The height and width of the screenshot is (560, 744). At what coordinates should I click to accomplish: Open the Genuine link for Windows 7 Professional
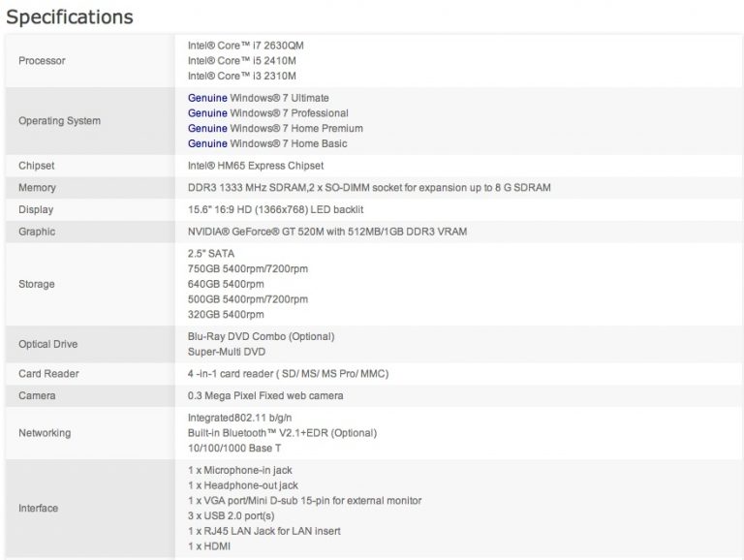point(207,113)
